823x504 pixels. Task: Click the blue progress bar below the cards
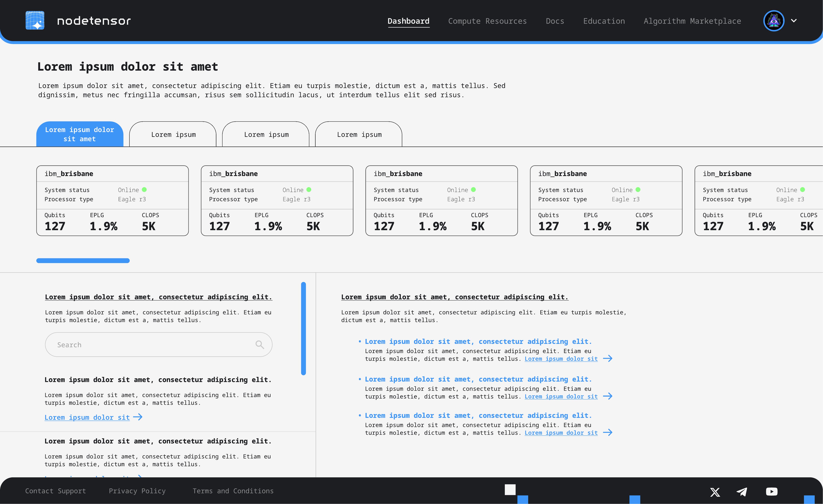(83, 260)
